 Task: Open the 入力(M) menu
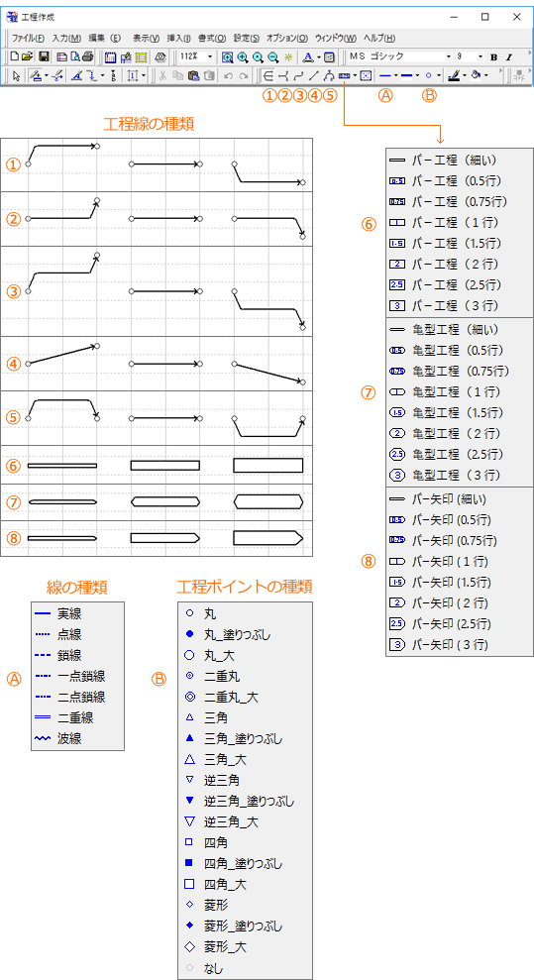coord(66,38)
